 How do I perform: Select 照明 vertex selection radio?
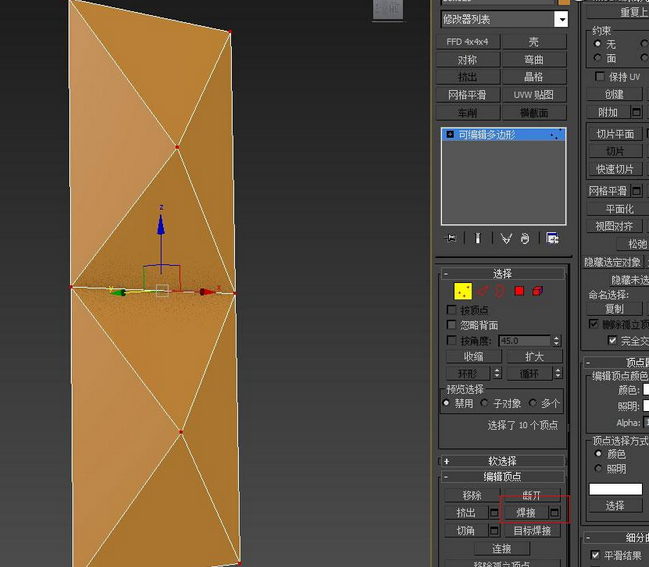(x=598, y=468)
